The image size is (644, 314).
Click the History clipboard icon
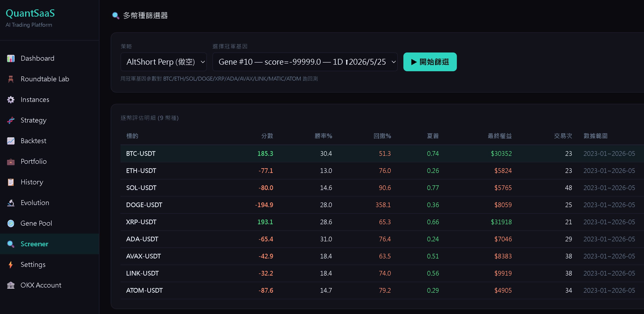point(11,182)
